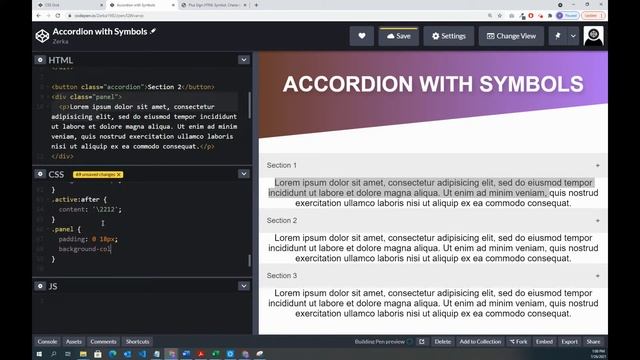Image resolution: width=640 pixels, height=360 pixels.
Task: Click CSS editor scrollbar thumb
Action: click(x=249, y=260)
